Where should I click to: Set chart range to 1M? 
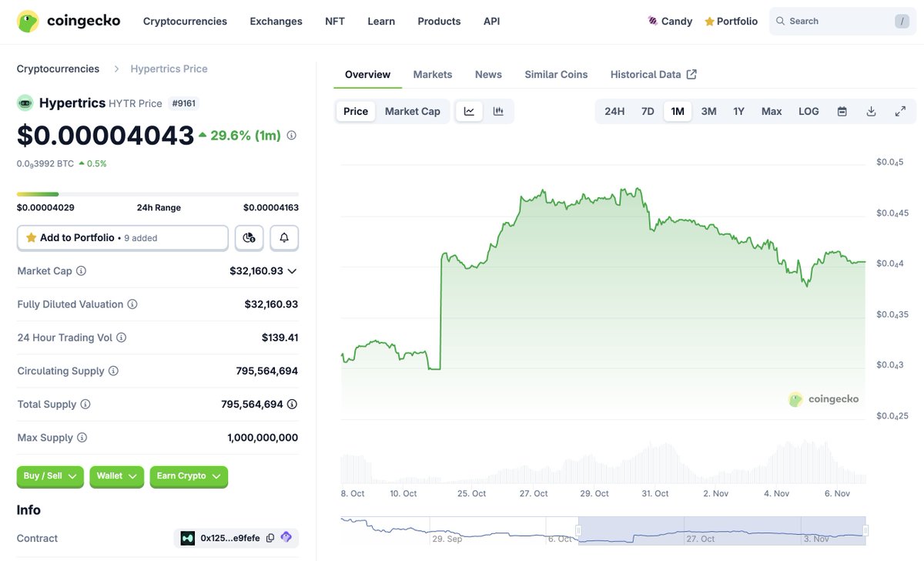pos(678,112)
